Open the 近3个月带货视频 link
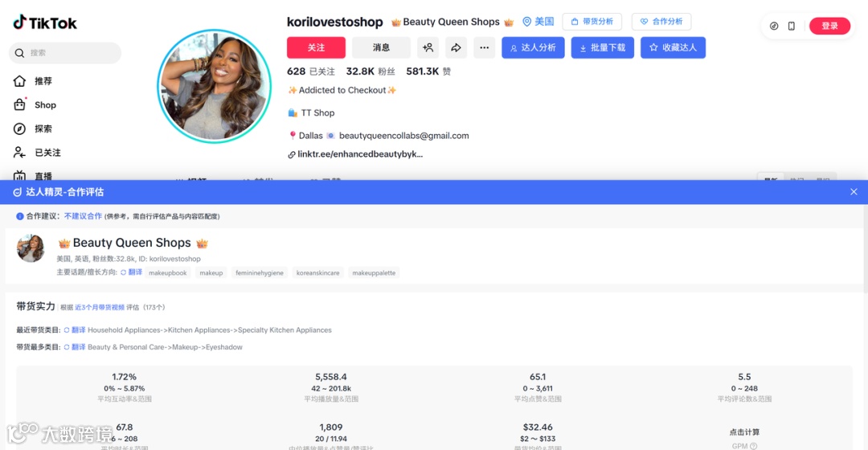 (x=100, y=307)
